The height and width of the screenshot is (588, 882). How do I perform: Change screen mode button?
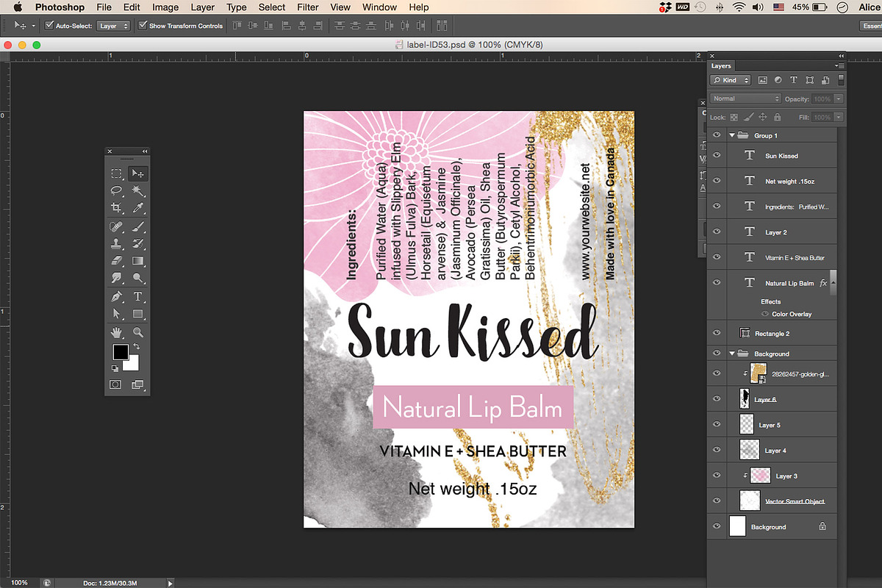pos(137,384)
